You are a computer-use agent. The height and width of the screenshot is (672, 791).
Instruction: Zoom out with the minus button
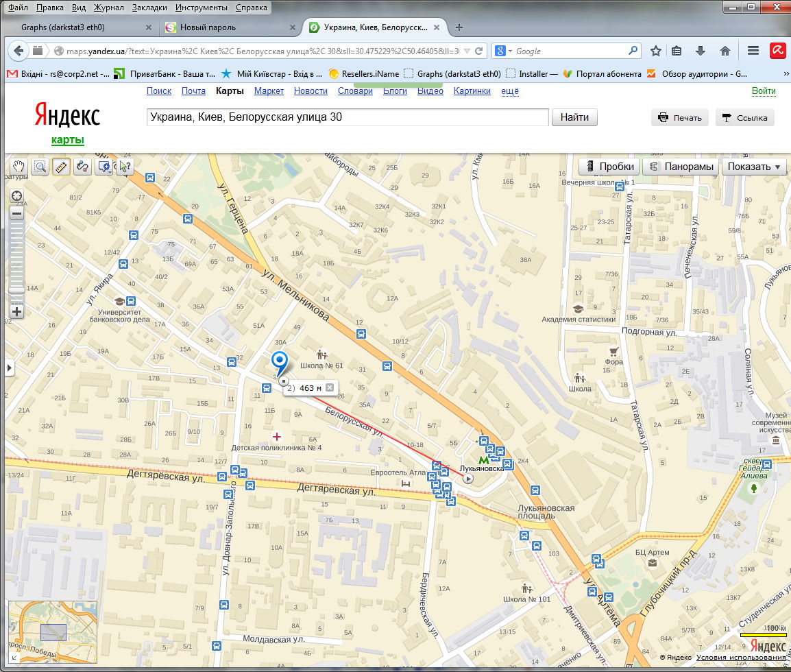tap(16, 214)
